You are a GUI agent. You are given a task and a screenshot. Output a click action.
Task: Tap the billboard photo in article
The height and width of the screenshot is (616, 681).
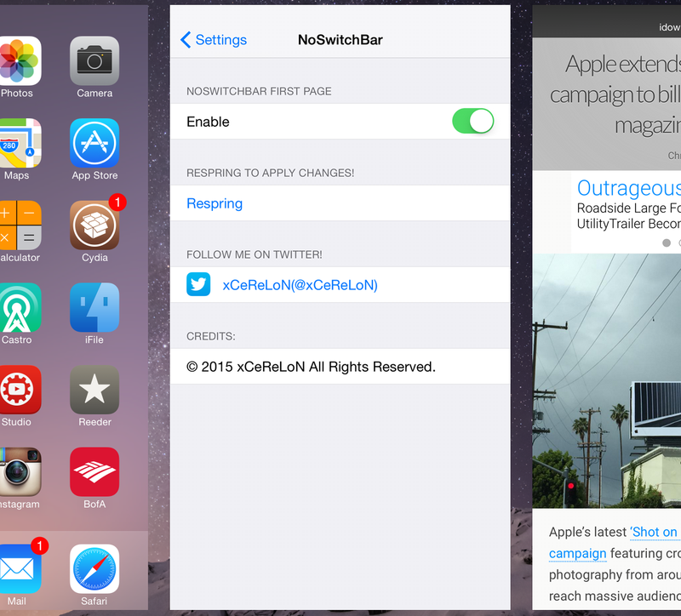point(607,380)
